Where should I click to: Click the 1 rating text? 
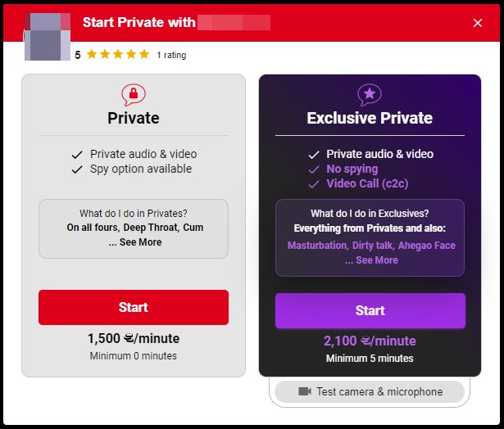(x=171, y=56)
